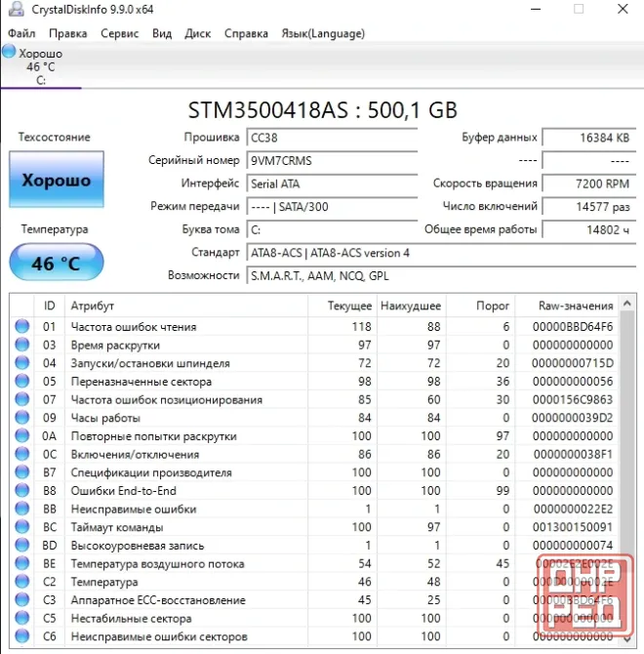644x654 pixels.
Task: Click the Возможности field S.M.A.R.T., AAM, NCQ
Action: coord(441,275)
